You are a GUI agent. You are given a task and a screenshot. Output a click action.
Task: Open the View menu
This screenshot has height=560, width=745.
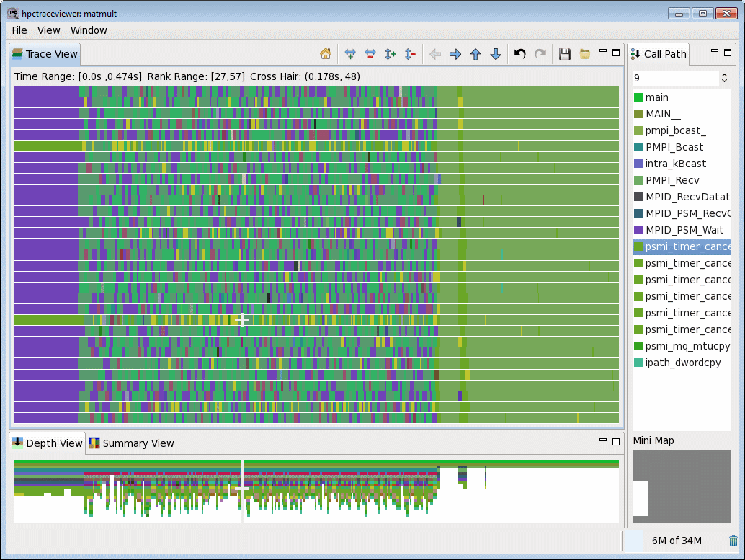pyautogui.click(x=48, y=30)
